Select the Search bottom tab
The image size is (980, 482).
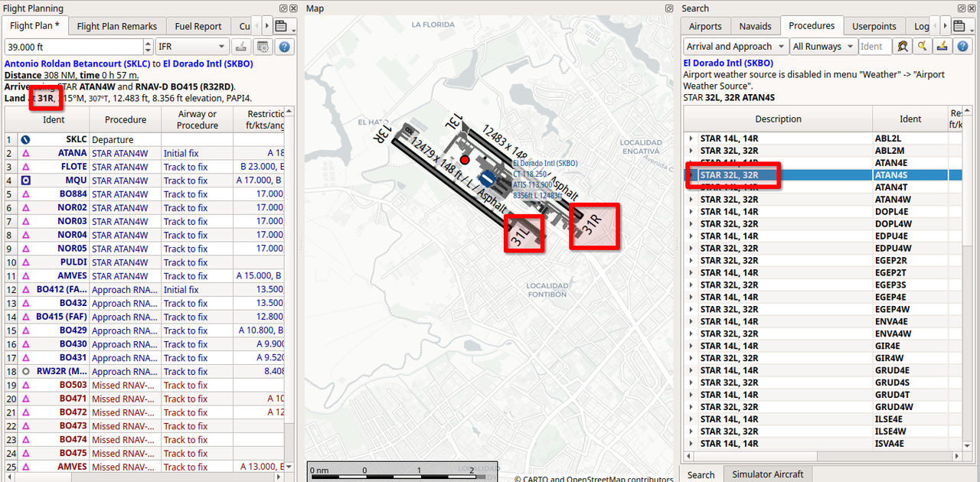(701, 474)
